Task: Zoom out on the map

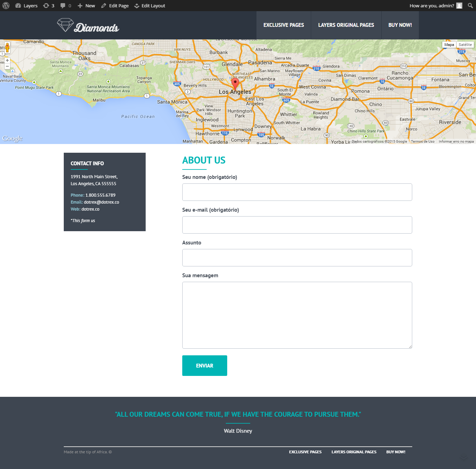Action: pos(7,66)
